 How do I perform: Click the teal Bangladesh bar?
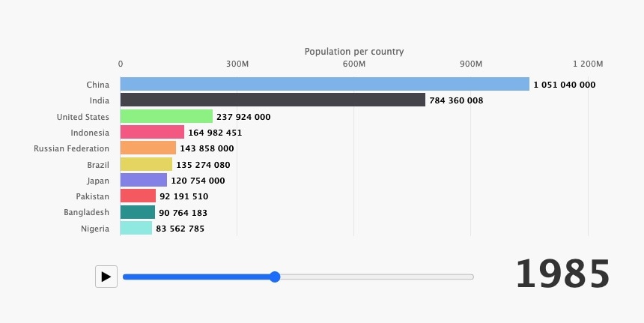pos(138,213)
